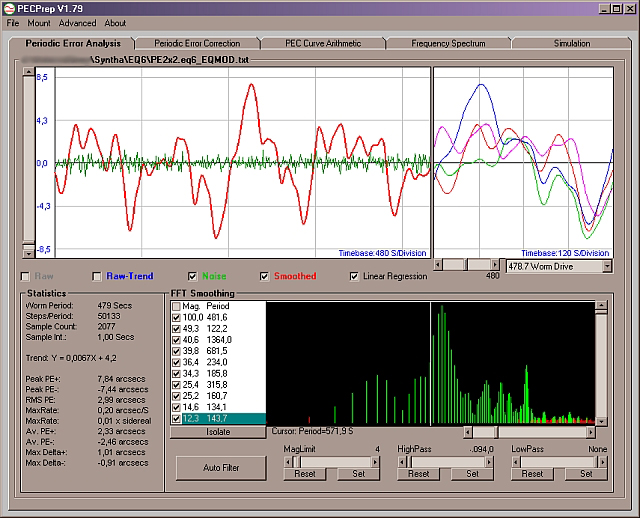Select the PEC Curve Arithmetic tab
The image size is (640, 518).
point(323,44)
